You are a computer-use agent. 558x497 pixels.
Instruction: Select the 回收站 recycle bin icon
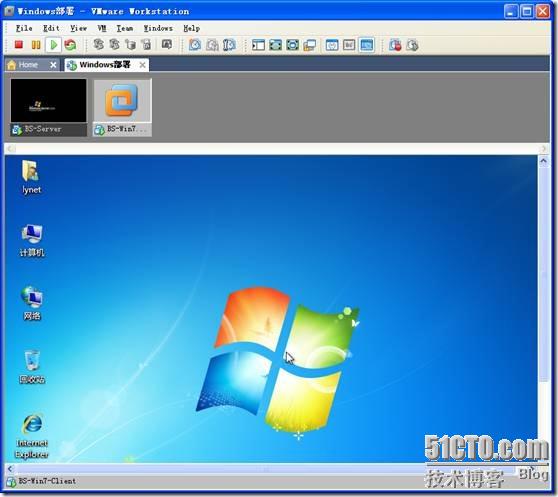(x=32, y=368)
